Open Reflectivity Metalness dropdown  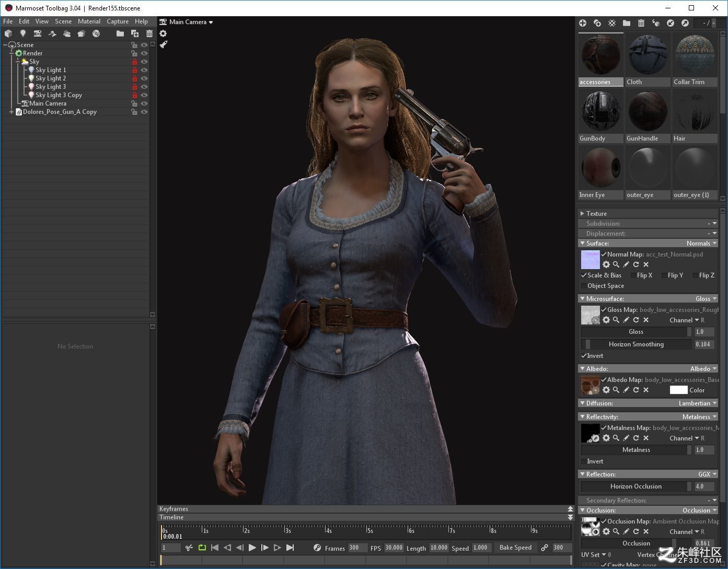[700, 417]
